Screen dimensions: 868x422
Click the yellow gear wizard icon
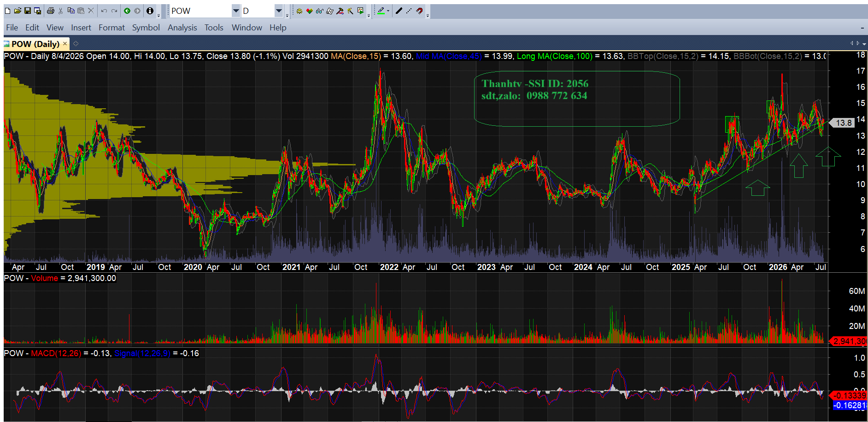(x=299, y=11)
